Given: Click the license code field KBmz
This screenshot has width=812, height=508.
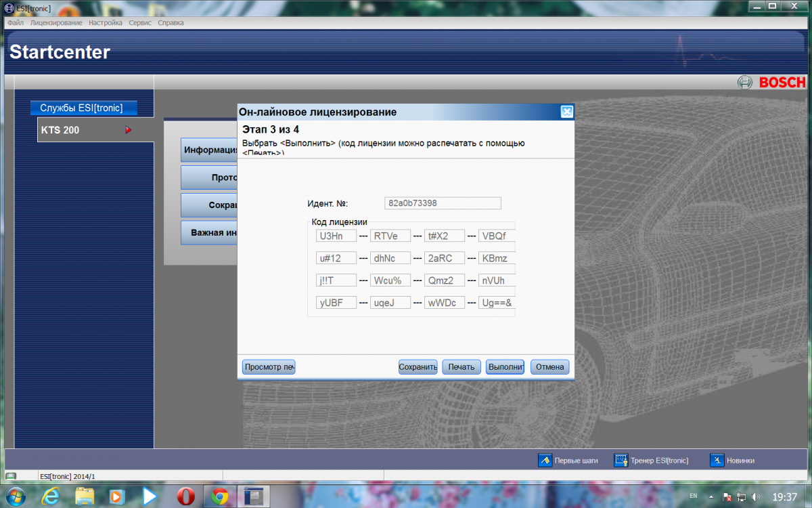Looking at the screenshot, I should point(497,258).
